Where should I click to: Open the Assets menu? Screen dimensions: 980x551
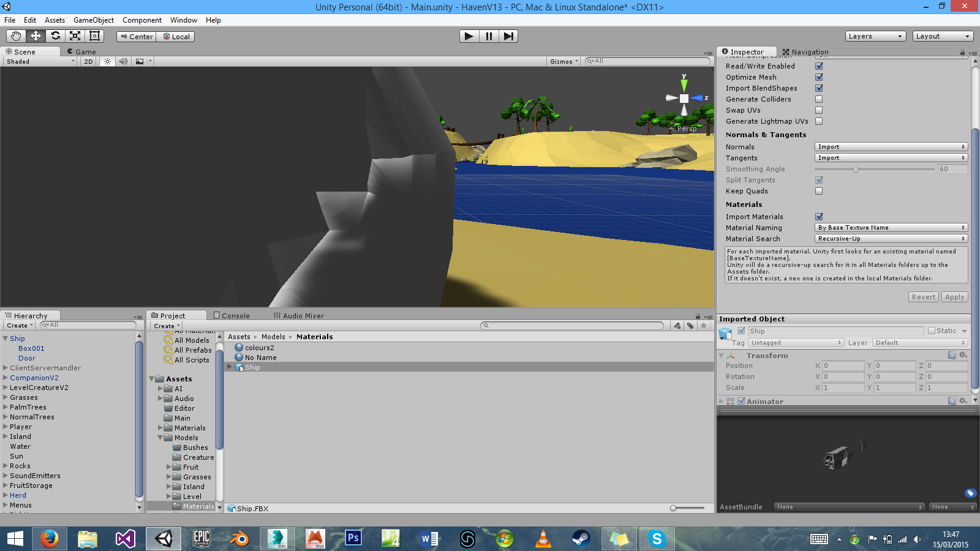click(55, 20)
